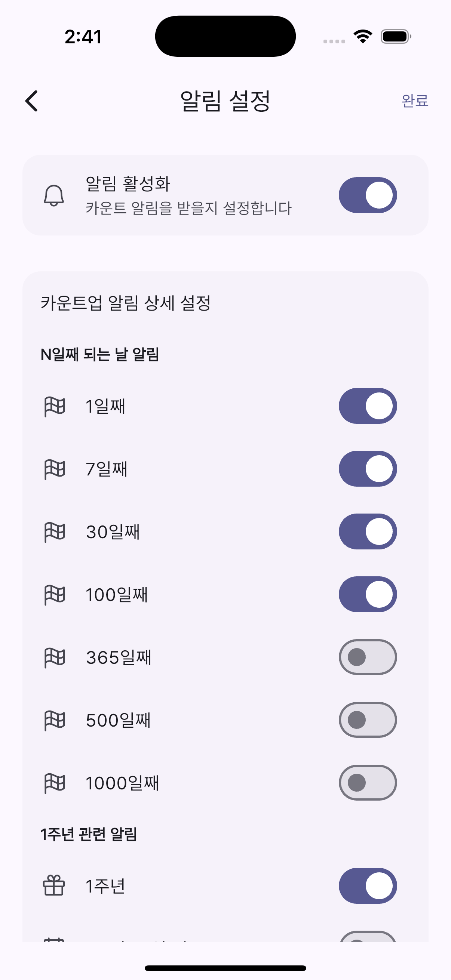
Task: Click the flag icon next to 1일째
Action: 55,406
